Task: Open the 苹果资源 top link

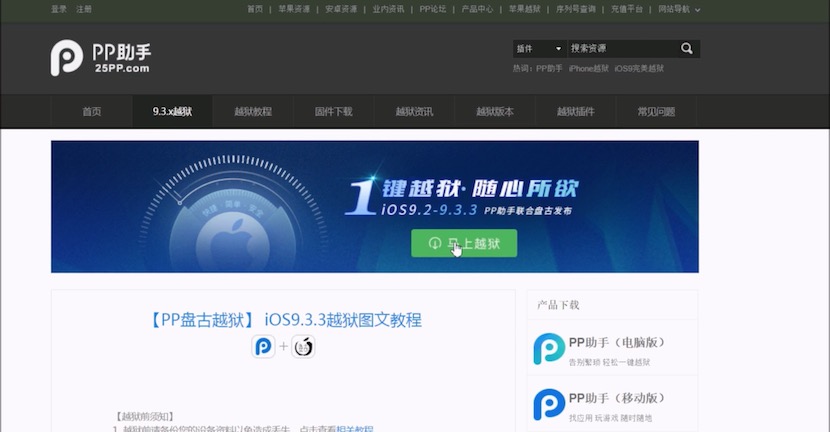Action: [x=294, y=9]
